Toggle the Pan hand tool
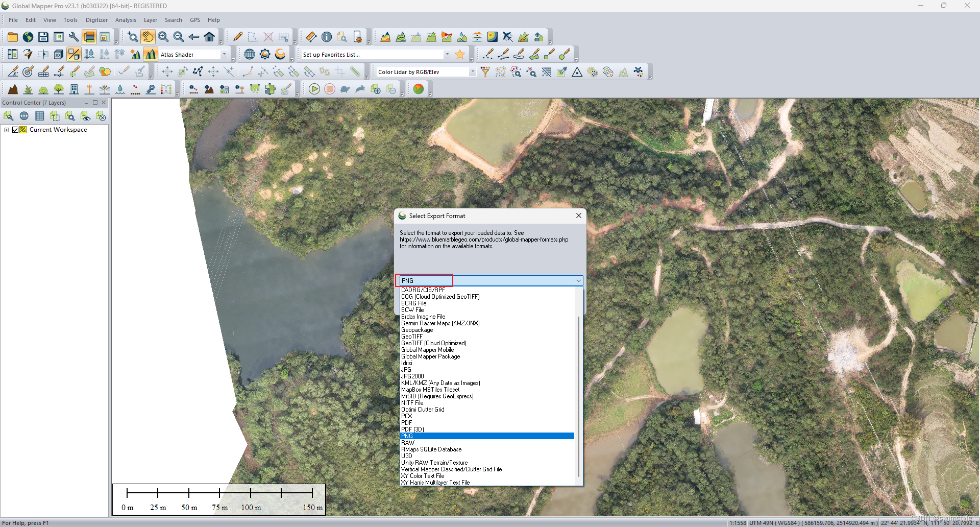The image size is (980, 527). click(x=148, y=37)
